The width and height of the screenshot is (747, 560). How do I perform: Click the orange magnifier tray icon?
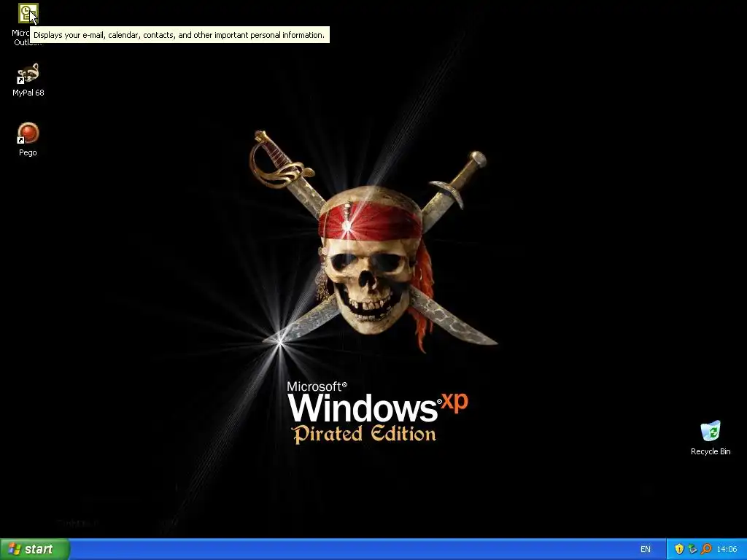(x=706, y=549)
